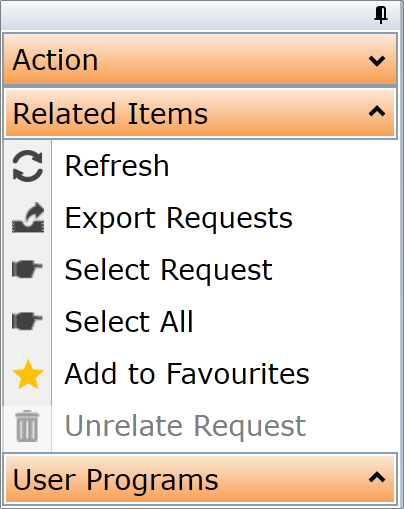The width and height of the screenshot is (404, 509).
Task: Click the yellow star Favourites icon
Action: coord(28,374)
